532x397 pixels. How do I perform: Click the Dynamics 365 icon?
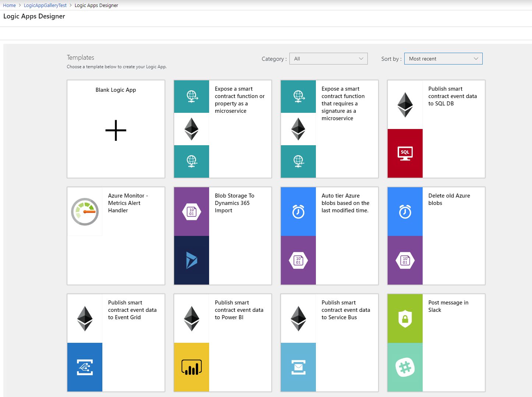pyautogui.click(x=191, y=260)
